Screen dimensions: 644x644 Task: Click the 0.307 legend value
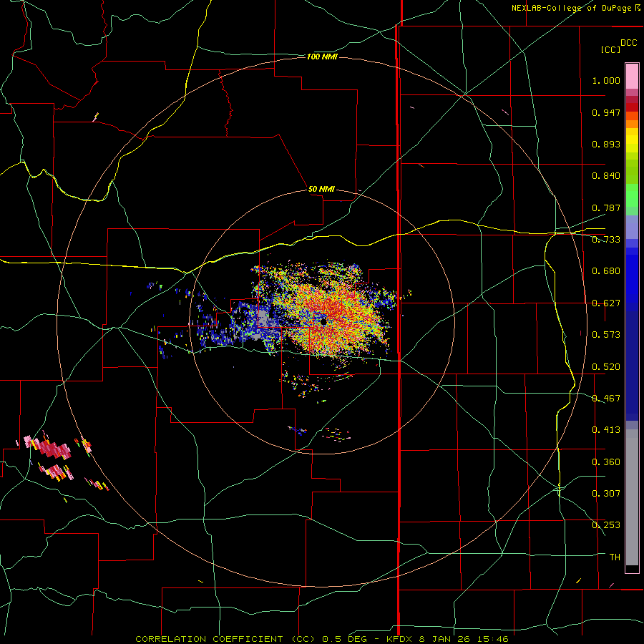(x=606, y=494)
